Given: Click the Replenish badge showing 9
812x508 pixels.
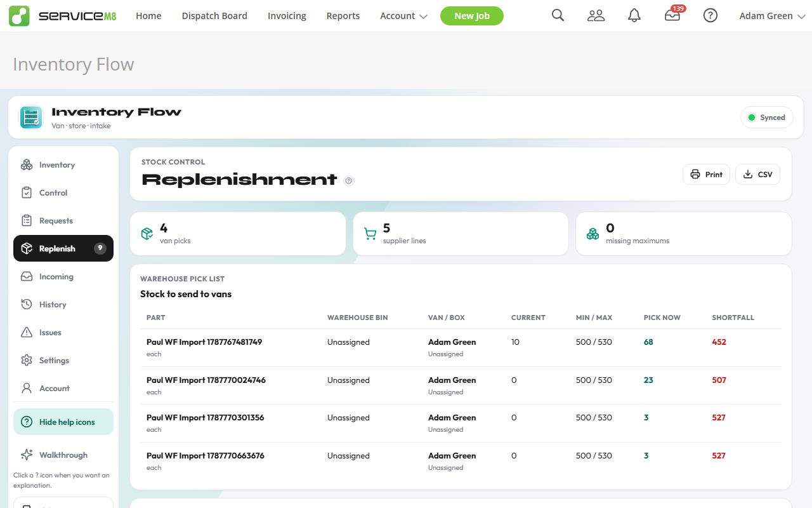Looking at the screenshot, I should [x=100, y=249].
